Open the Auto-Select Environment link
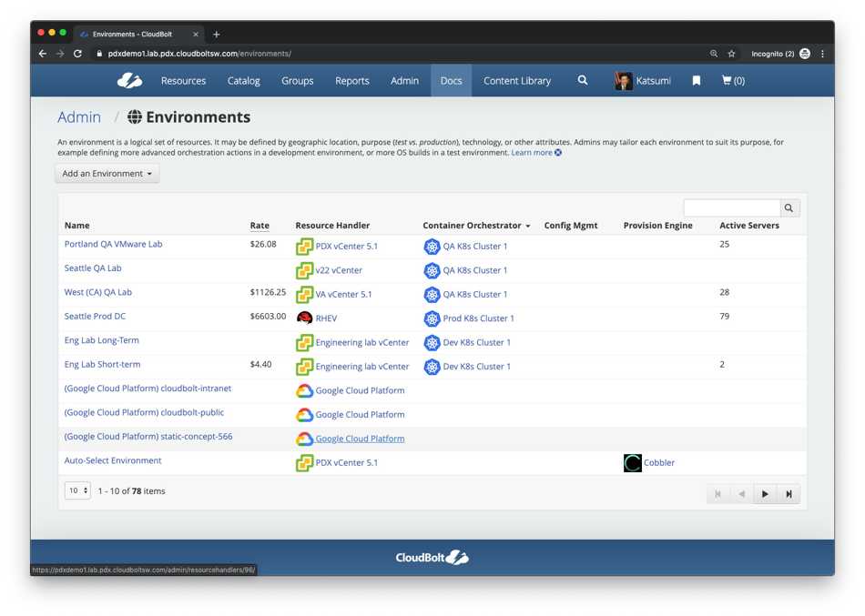This screenshot has height=616, width=865. pyautogui.click(x=113, y=460)
